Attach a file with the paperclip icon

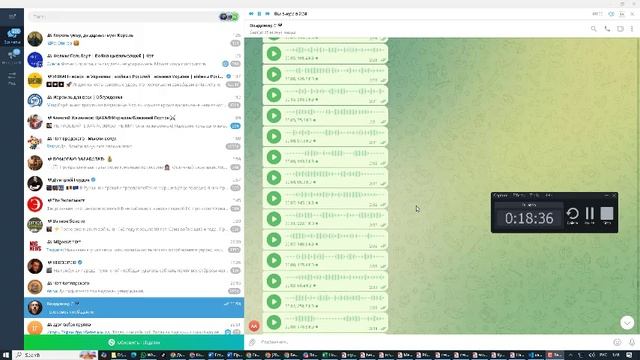pos(252,342)
